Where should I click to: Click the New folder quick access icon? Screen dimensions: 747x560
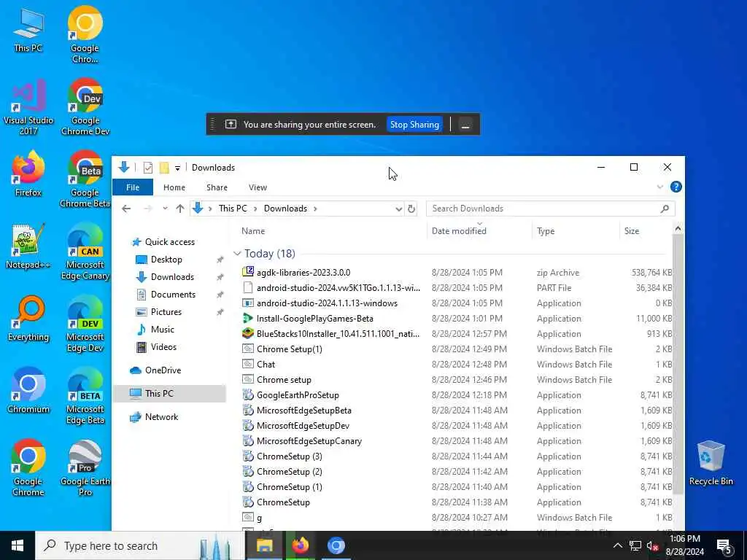(164, 168)
